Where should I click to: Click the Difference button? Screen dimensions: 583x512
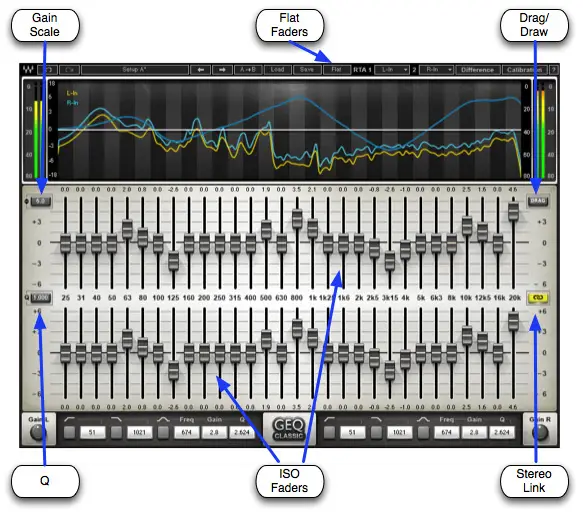(477, 70)
